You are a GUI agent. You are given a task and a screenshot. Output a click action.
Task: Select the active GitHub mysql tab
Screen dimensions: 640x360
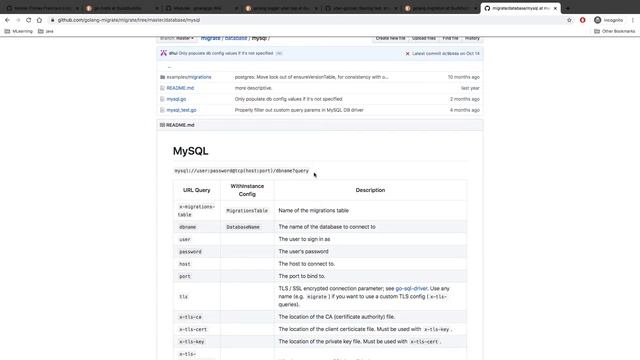pos(520,8)
